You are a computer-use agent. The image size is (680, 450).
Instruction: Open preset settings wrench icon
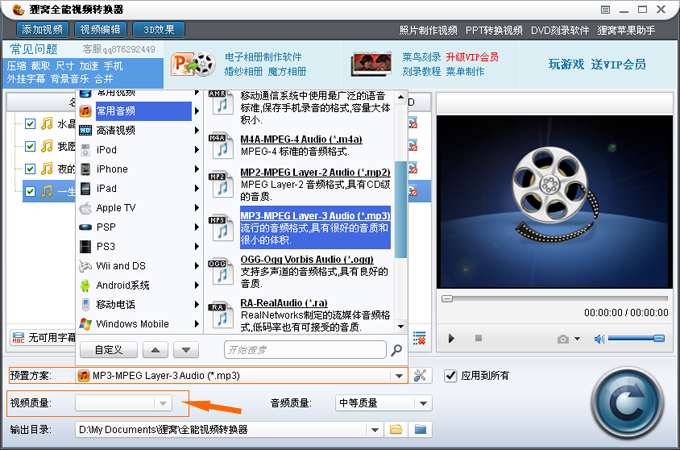(x=420, y=375)
